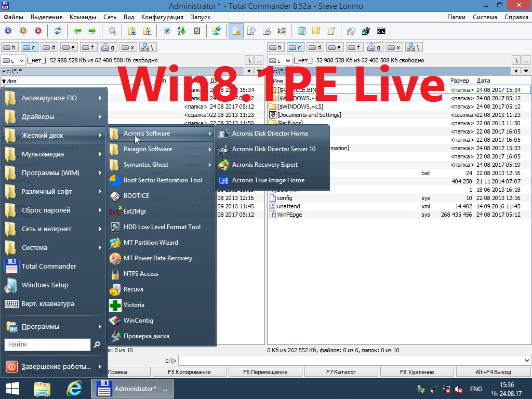Launch Acronis True Image Home
Viewport: 532px width, 399px height.
[x=272, y=180]
